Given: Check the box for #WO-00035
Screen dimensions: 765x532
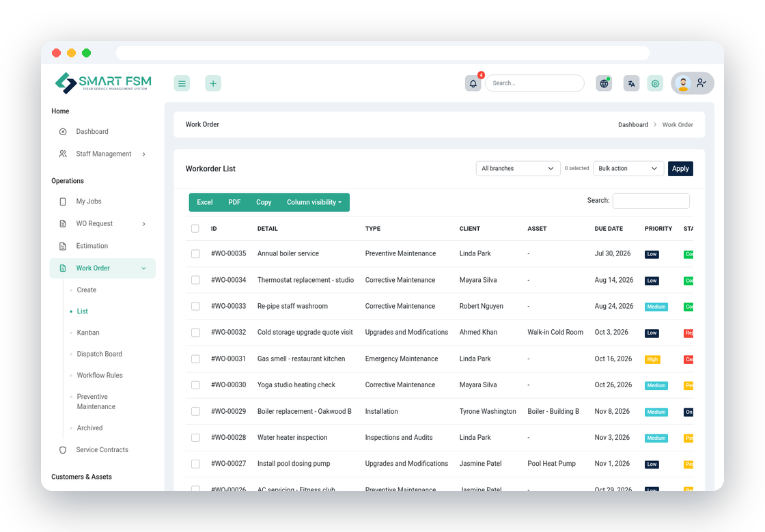Looking at the screenshot, I should [195, 253].
